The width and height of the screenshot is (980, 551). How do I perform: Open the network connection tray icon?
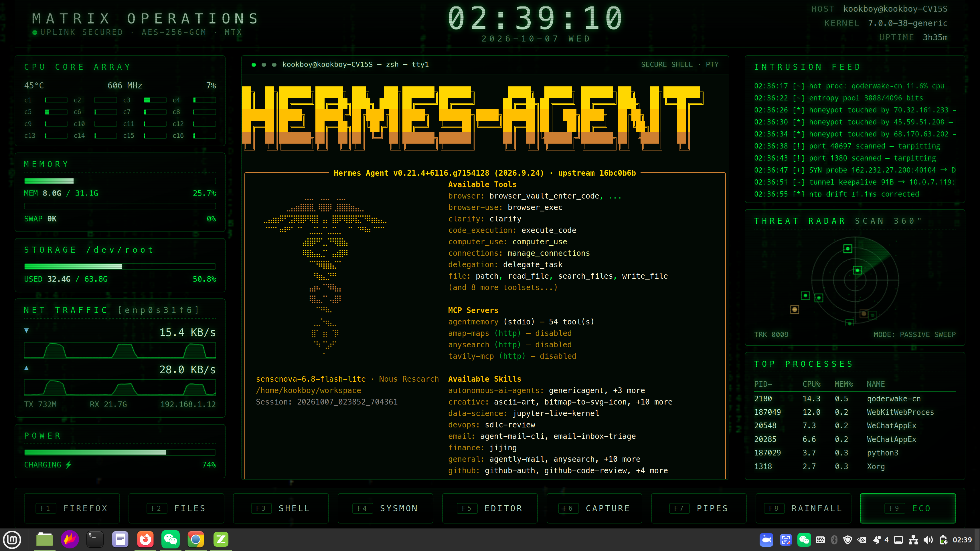913,540
